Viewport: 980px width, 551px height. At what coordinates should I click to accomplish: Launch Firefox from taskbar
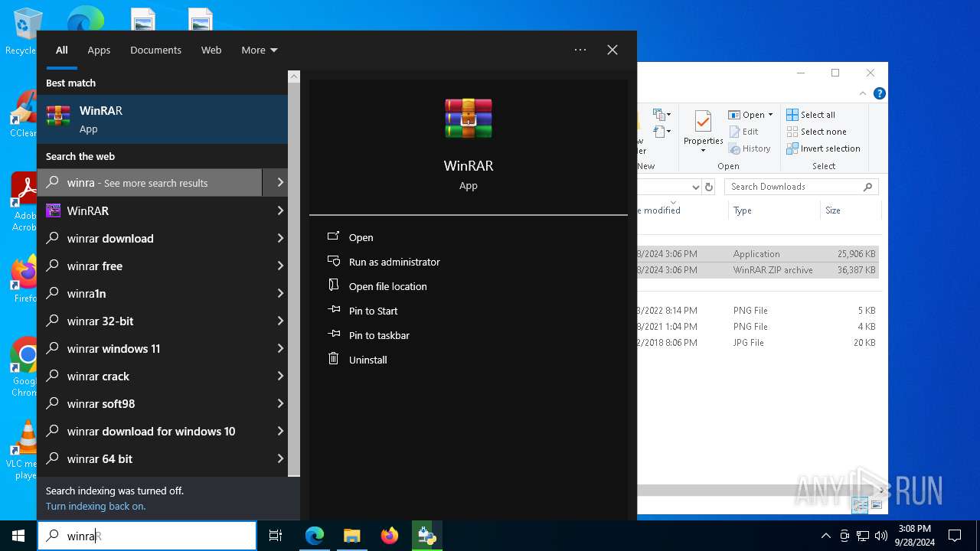tap(390, 536)
